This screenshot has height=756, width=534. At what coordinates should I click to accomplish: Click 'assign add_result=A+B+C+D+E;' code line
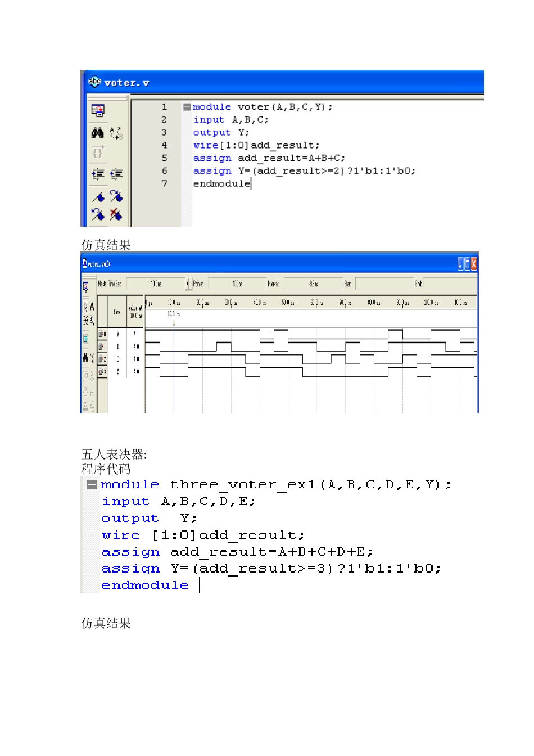pos(237,552)
